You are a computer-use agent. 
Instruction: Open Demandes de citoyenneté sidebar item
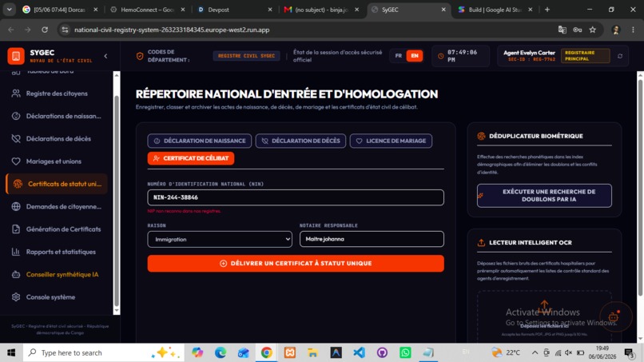57,207
